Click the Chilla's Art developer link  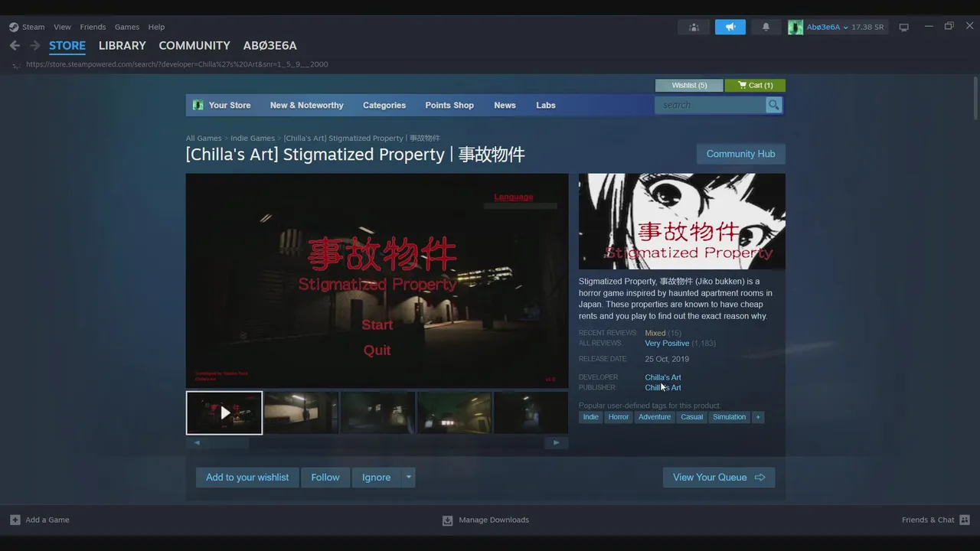coord(663,377)
